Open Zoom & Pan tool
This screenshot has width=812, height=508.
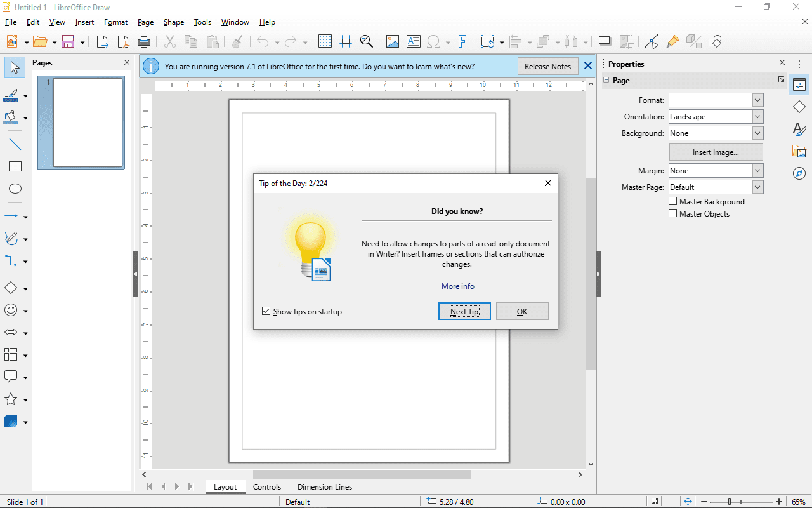pyautogui.click(x=366, y=42)
